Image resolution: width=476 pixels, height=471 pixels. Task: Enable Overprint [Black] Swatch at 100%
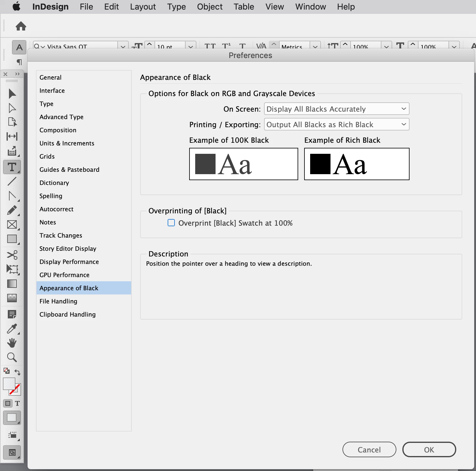171,223
